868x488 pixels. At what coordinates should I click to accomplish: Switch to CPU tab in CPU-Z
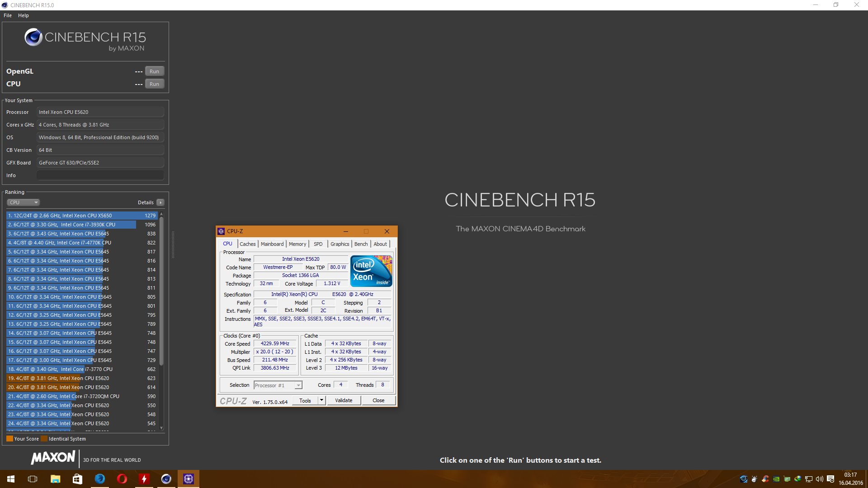(227, 244)
